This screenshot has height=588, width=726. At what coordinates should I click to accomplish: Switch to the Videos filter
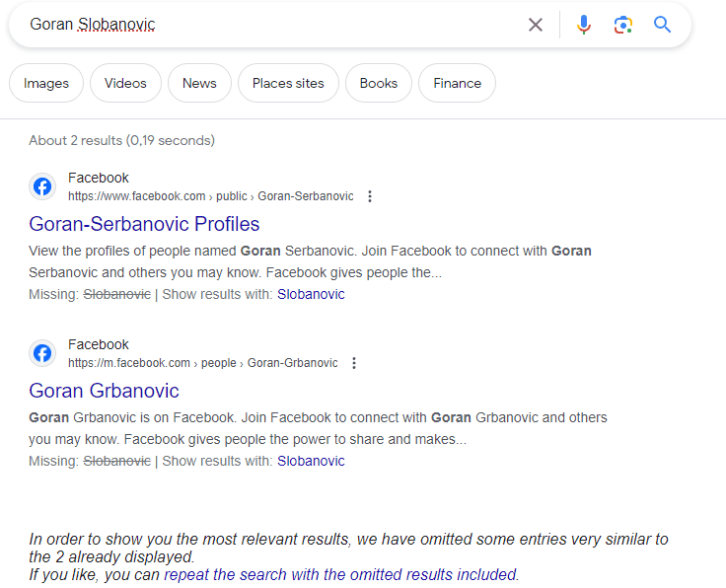125,83
